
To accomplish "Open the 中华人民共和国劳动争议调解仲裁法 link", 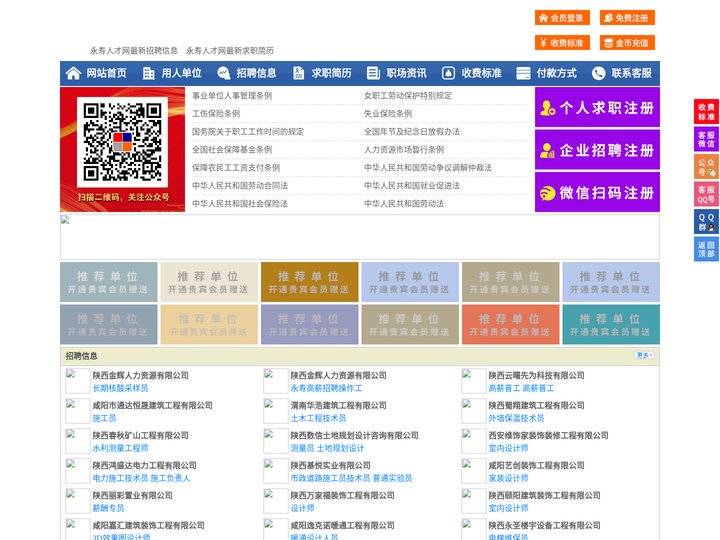I will click(428, 168).
